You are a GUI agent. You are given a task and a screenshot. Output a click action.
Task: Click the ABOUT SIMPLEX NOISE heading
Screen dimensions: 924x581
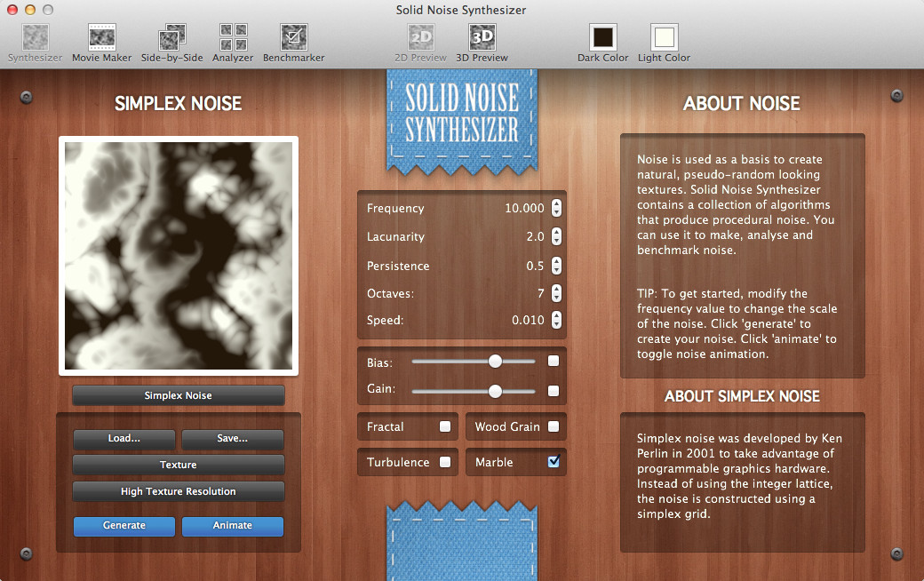pyautogui.click(x=742, y=396)
